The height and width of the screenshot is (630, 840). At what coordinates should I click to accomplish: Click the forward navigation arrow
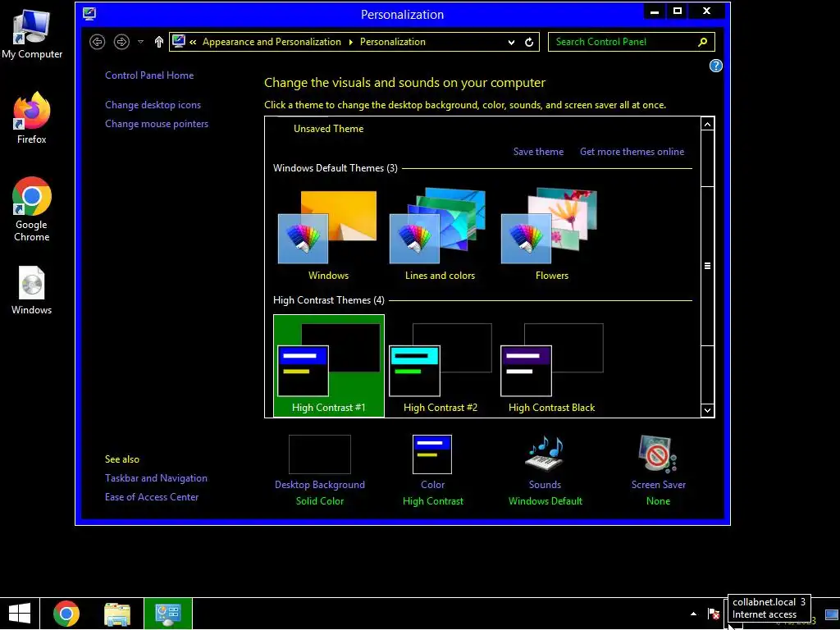coord(121,42)
